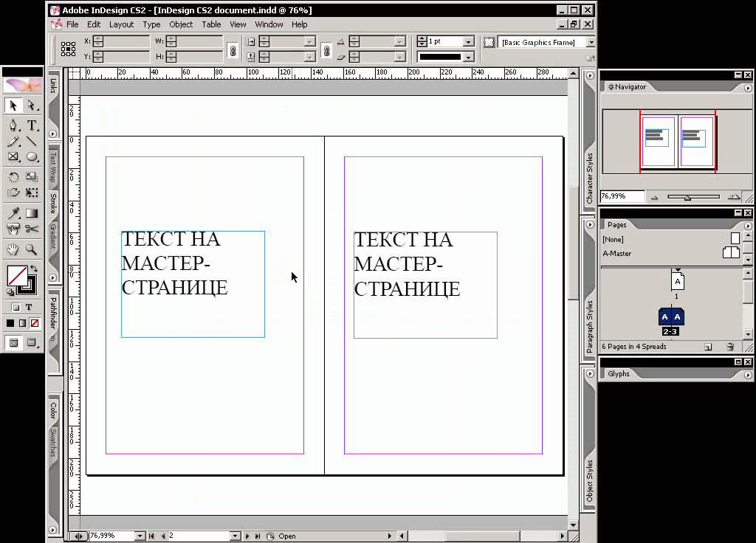This screenshot has height=543, width=756.
Task: Select the Type tool
Action: [x=32, y=125]
